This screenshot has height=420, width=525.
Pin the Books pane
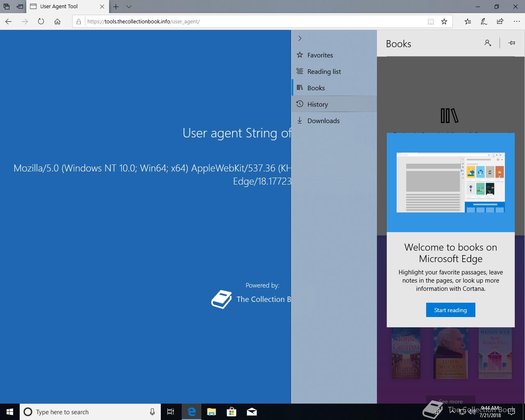(511, 43)
